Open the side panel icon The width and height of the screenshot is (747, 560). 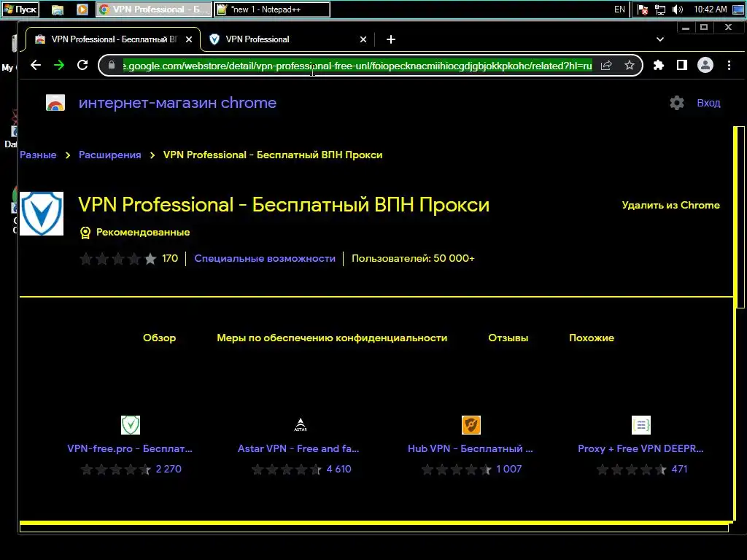point(682,65)
